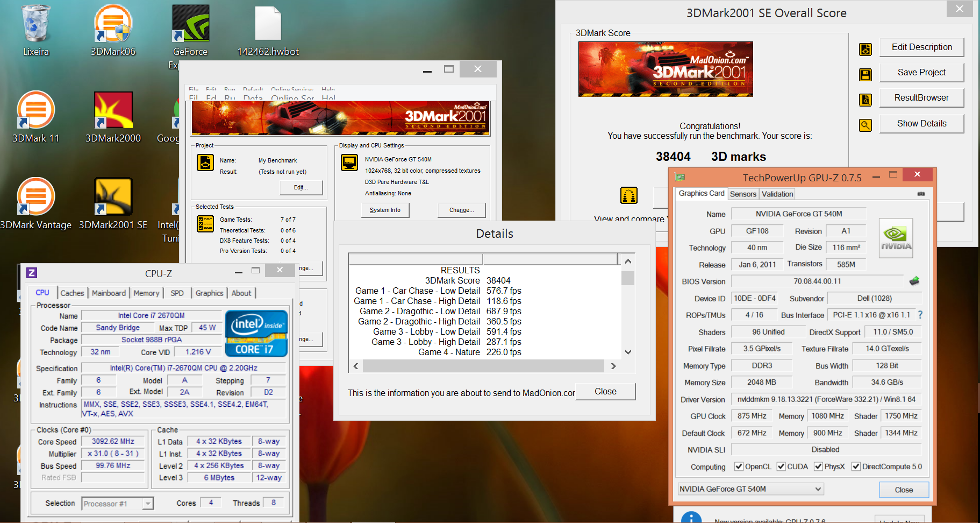Click the Show Details magnifier icon

point(865,125)
